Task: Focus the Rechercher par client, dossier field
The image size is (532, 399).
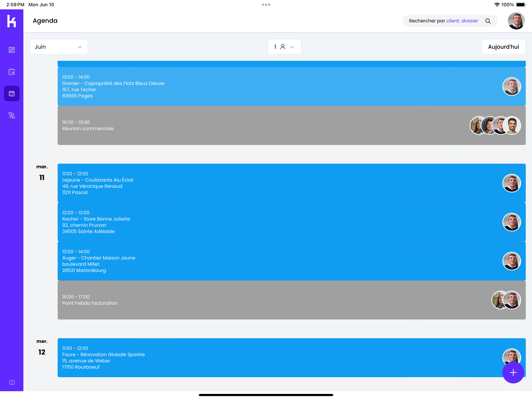Action: [x=450, y=21]
